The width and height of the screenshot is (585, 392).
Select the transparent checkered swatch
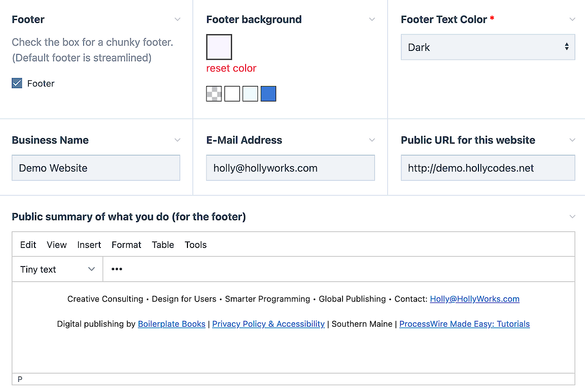point(214,94)
